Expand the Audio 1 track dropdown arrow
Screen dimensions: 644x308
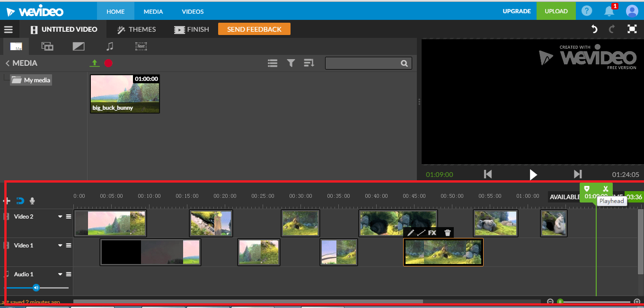tap(60, 274)
